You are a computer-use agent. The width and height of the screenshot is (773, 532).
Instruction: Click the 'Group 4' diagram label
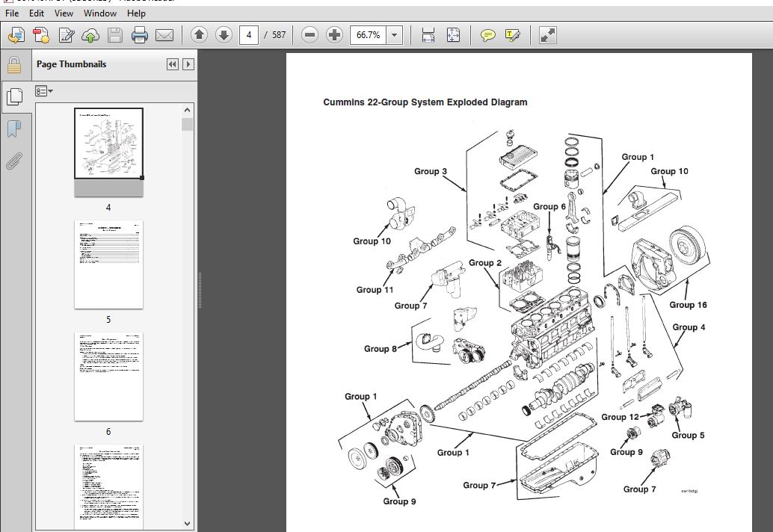[689, 327]
